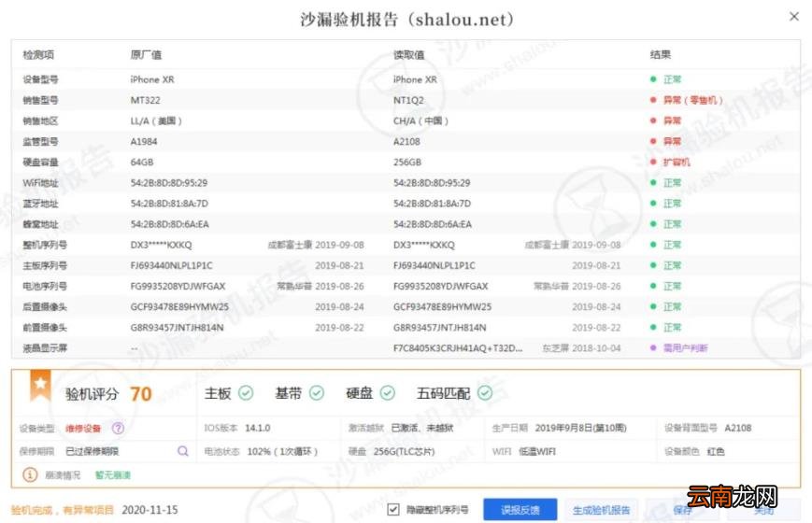The image size is (812, 523).
Task: Click the report date 2020-11-15
Action: click(150, 510)
